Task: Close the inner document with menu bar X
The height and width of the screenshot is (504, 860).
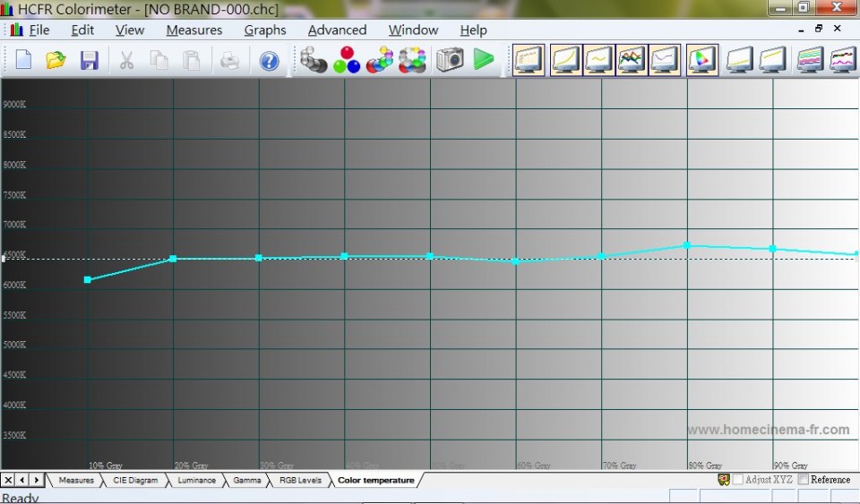Action: coord(837,29)
